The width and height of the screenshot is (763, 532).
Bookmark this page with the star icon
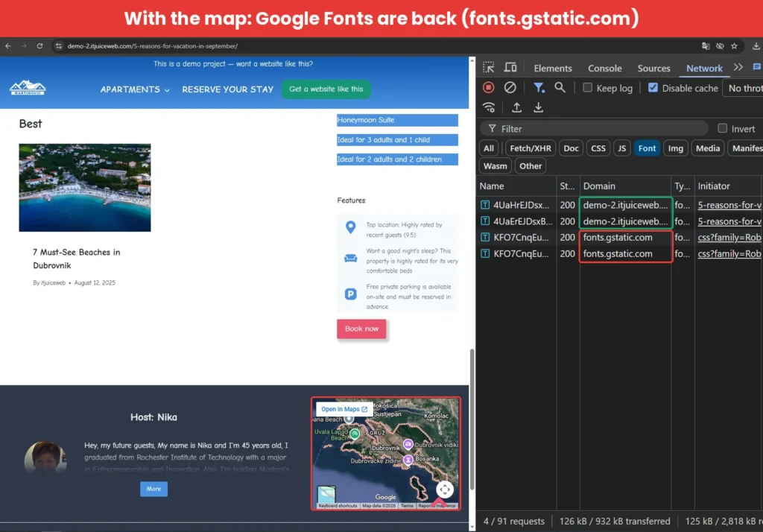(x=734, y=45)
